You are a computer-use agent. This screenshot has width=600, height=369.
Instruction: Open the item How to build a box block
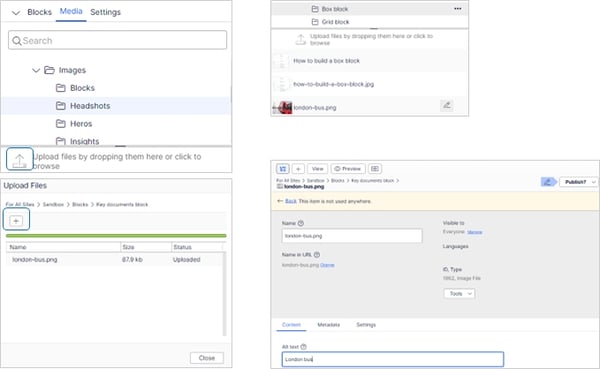pyautogui.click(x=326, y=61)
